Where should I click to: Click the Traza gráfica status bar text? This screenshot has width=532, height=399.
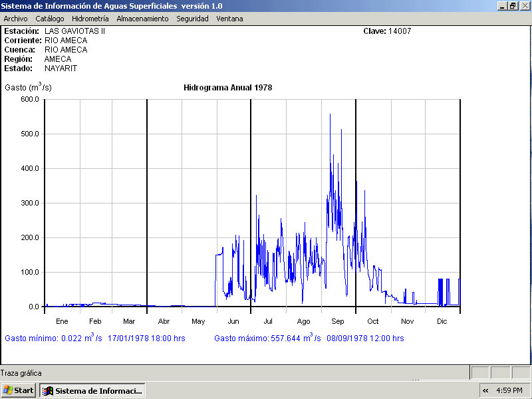click(21, 373)
